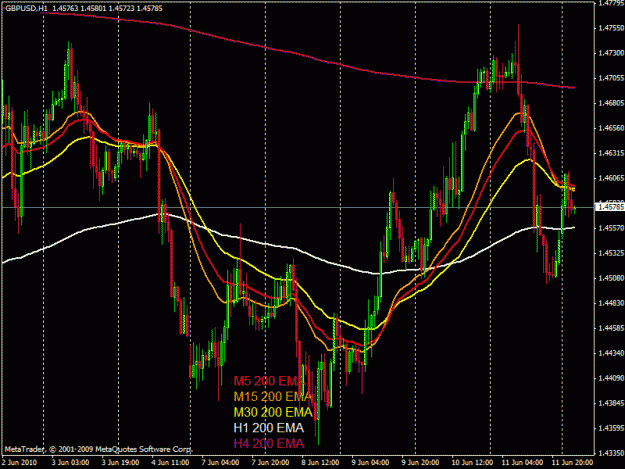Click the 1.46315 price scale label
Viewport: 625px width, 469px height.
611,153
